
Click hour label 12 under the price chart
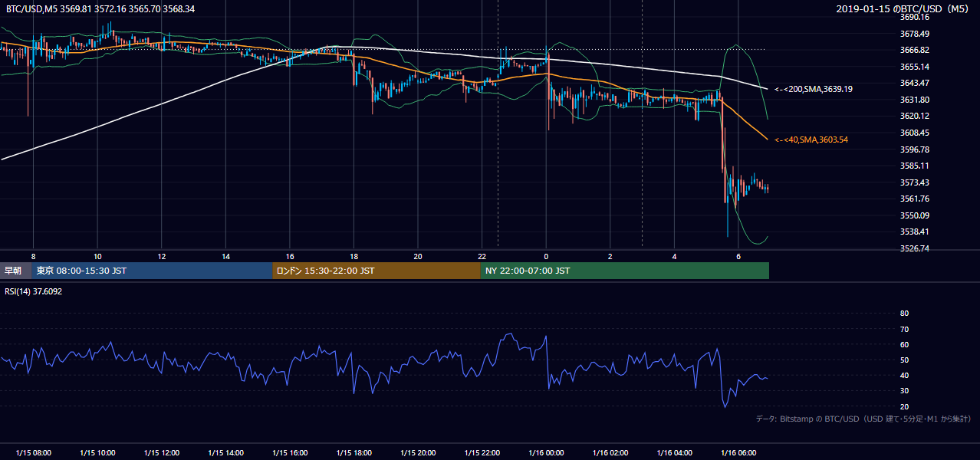click(161, 256)
